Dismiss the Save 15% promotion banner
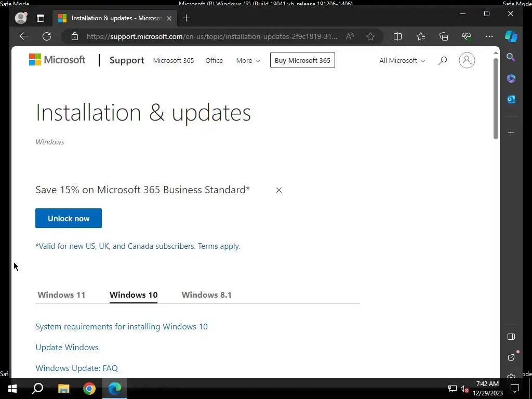Image resolution: width=532 pixels, height=399 pixels. coord(279,190)
